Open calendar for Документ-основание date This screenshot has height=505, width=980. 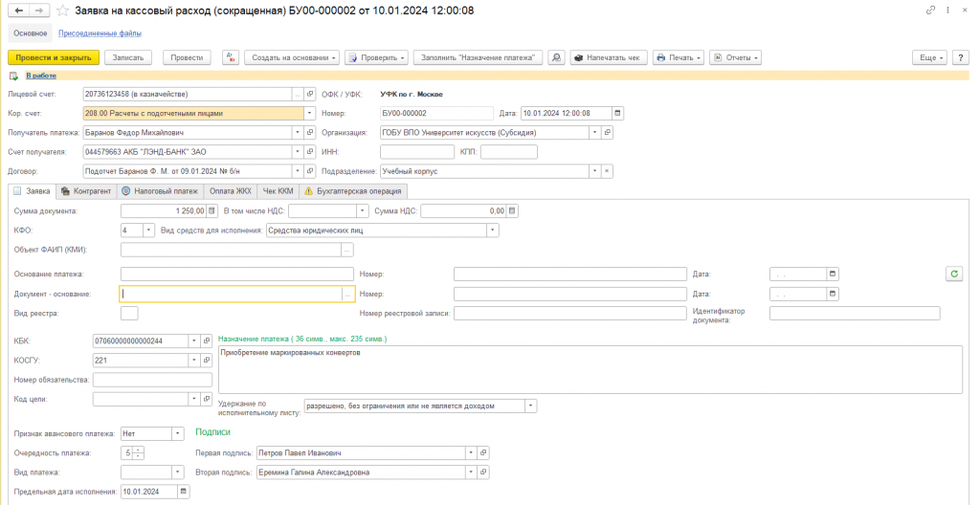833,294
